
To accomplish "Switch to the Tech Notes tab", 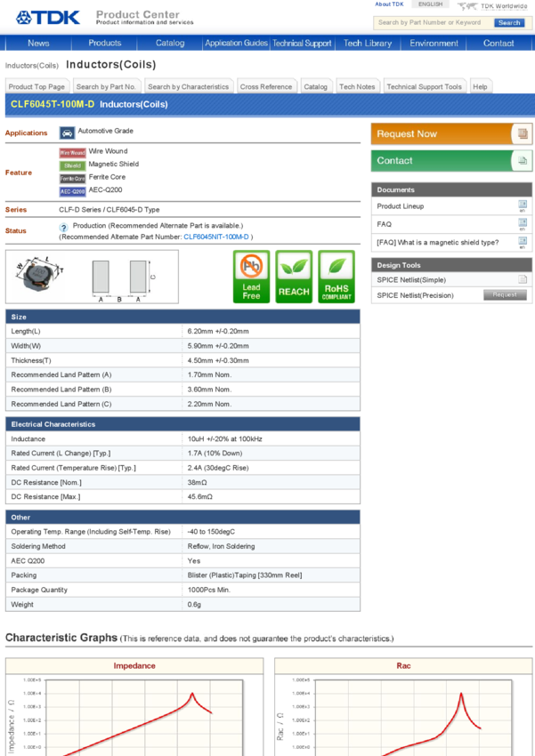I will pyautogui.click(x=357, y=86).
